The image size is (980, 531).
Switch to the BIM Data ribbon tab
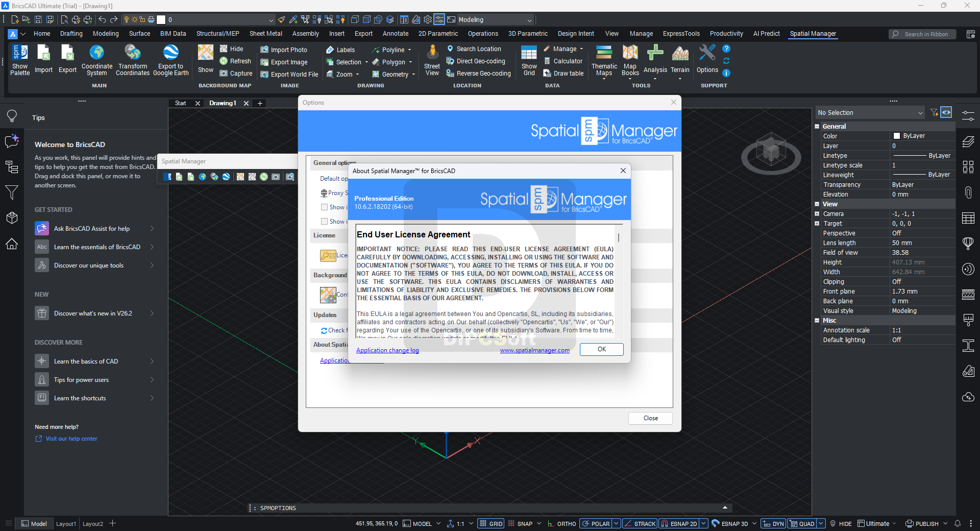(173, 34)
